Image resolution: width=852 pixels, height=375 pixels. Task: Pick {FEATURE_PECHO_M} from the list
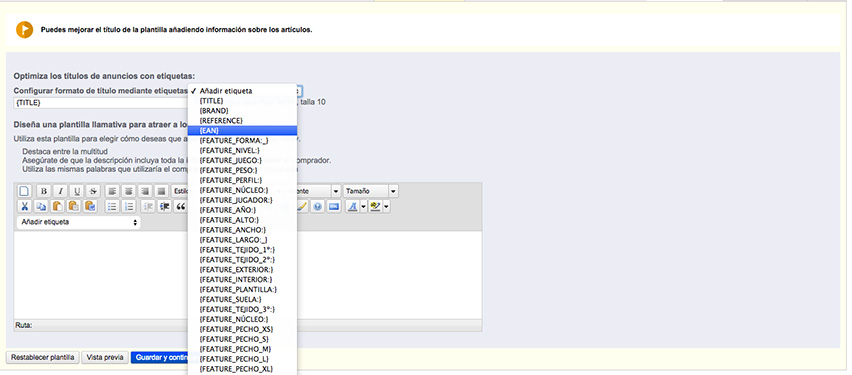click(242, 349)
